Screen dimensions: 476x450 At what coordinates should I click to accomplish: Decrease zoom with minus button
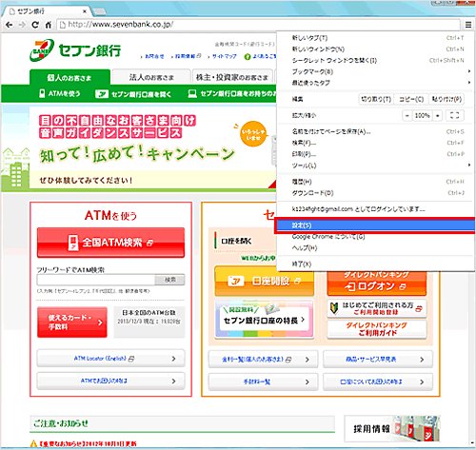[407, 115]
